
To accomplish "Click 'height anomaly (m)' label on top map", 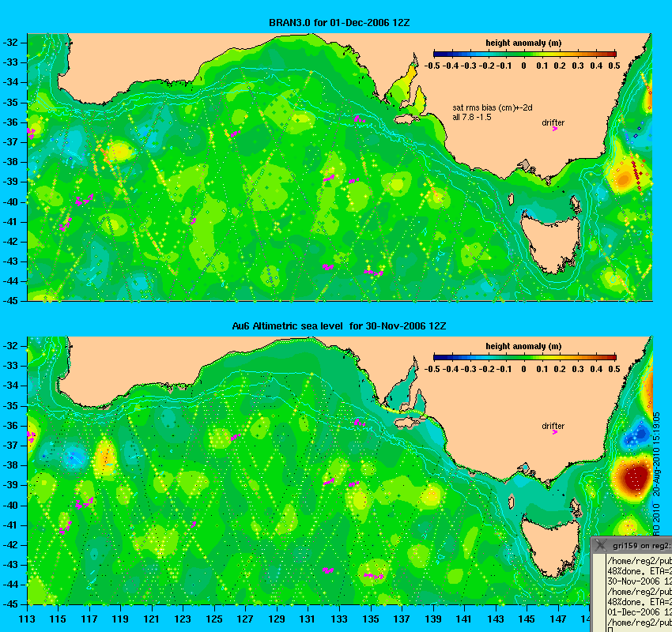I will point(523,43).
